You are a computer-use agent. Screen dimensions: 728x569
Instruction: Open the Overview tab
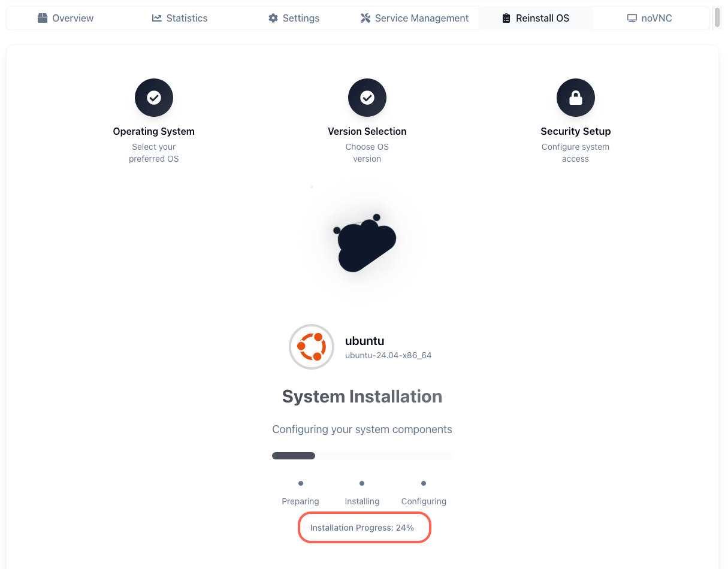coord(66,18)
